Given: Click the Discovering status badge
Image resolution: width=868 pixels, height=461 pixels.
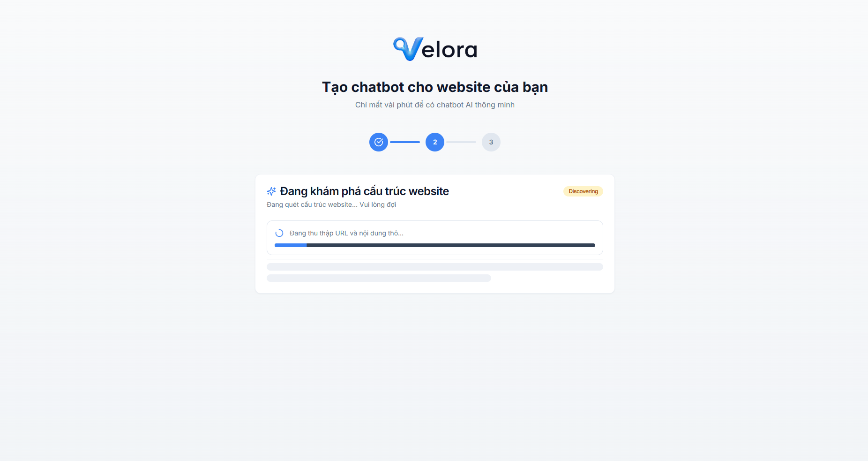Looking at the screenshot, I should pos(583,191).
